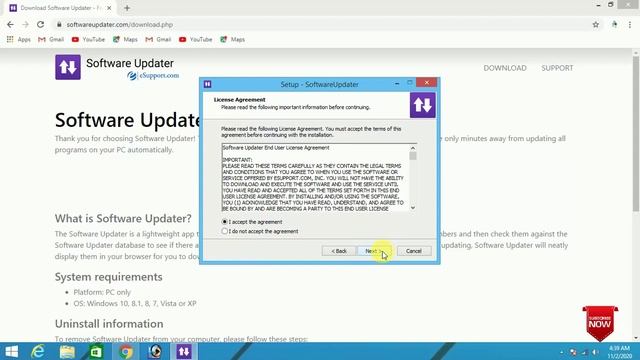Open the taskbar clock and date
This screenshot has height=360, width=640.
(619, 352)
